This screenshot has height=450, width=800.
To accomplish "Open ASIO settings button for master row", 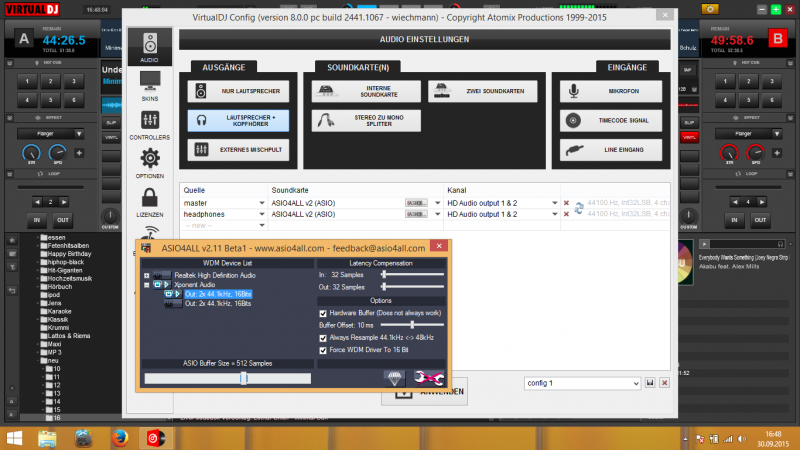I will (416, 203).
